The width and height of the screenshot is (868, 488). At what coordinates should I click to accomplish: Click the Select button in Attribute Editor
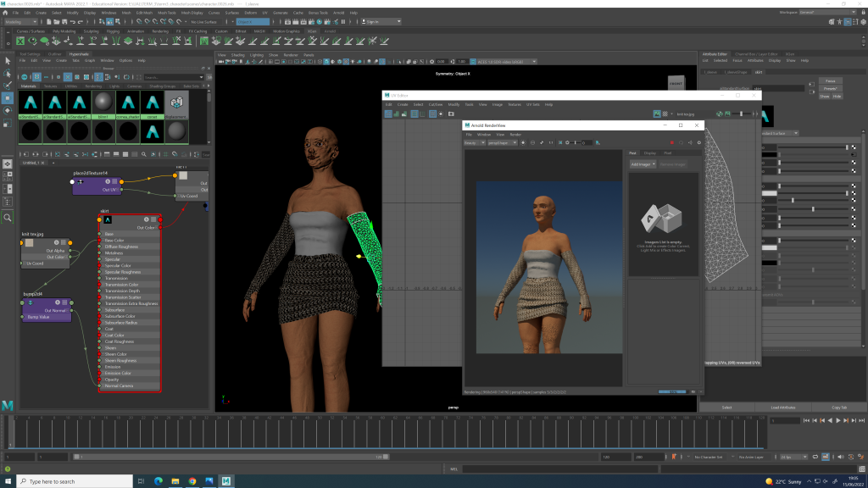click(x=726, y=408)
